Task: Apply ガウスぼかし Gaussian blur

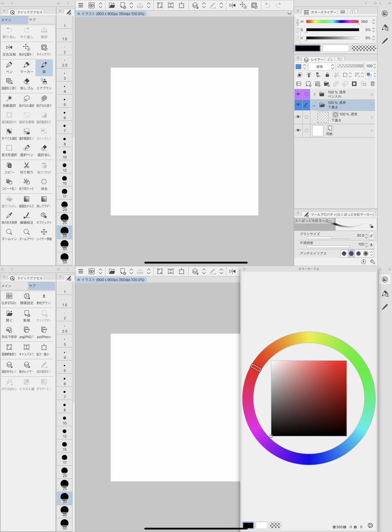Action: tap(9, 384)
